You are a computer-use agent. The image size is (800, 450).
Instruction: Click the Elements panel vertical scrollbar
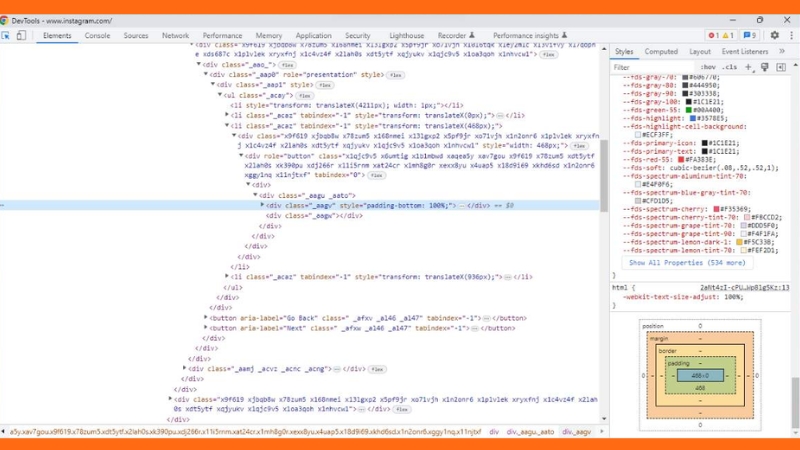click(604, 176)
